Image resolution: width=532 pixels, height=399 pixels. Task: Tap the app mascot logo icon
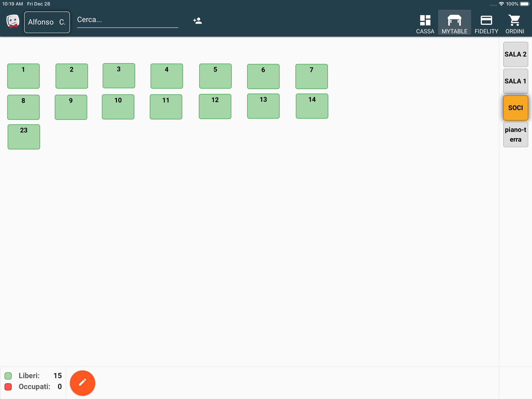13,21
